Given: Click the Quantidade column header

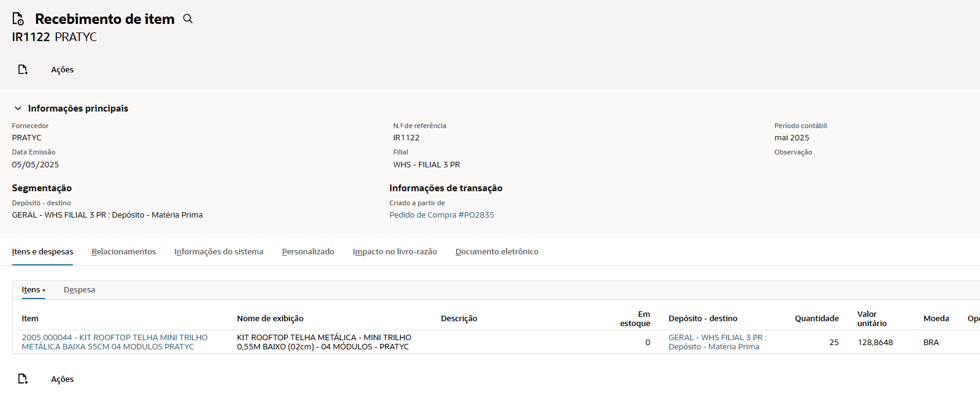Looking at the screenshot, I should pos(816,319).
